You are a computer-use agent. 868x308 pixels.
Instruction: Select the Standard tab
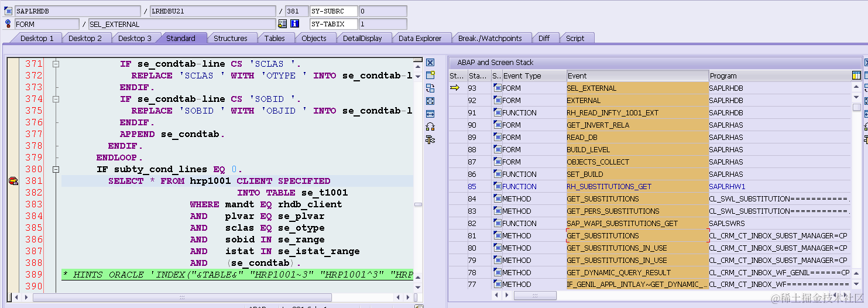(181, 38)
